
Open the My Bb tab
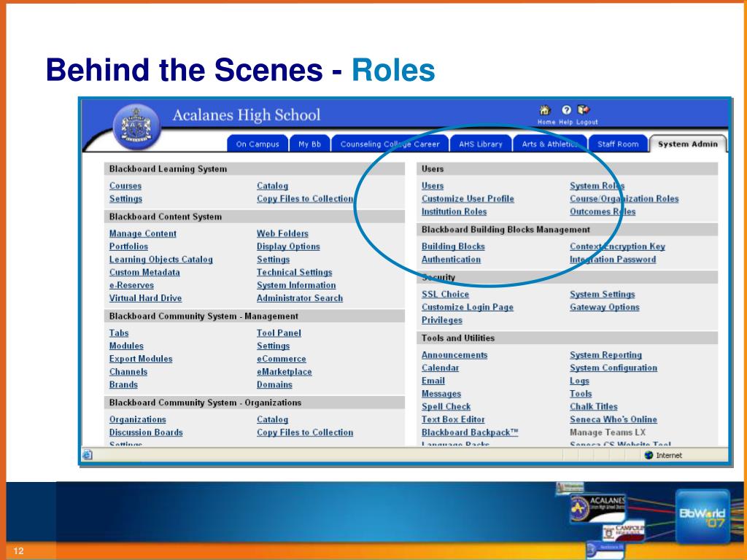pos(309,144)
